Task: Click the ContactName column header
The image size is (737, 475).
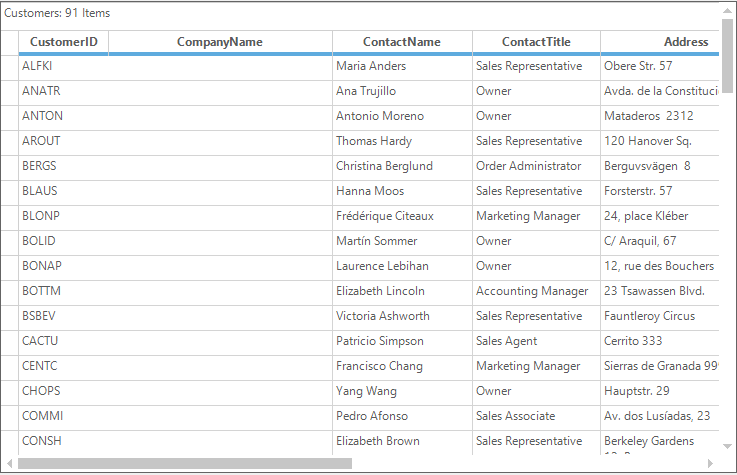Action: [x=402, y=42]
